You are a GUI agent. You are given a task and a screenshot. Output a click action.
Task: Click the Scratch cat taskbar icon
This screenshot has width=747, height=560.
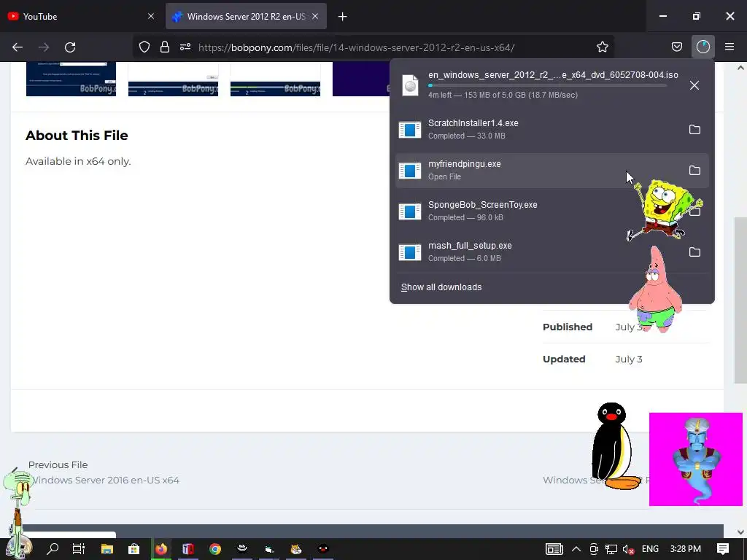point(296,549)
